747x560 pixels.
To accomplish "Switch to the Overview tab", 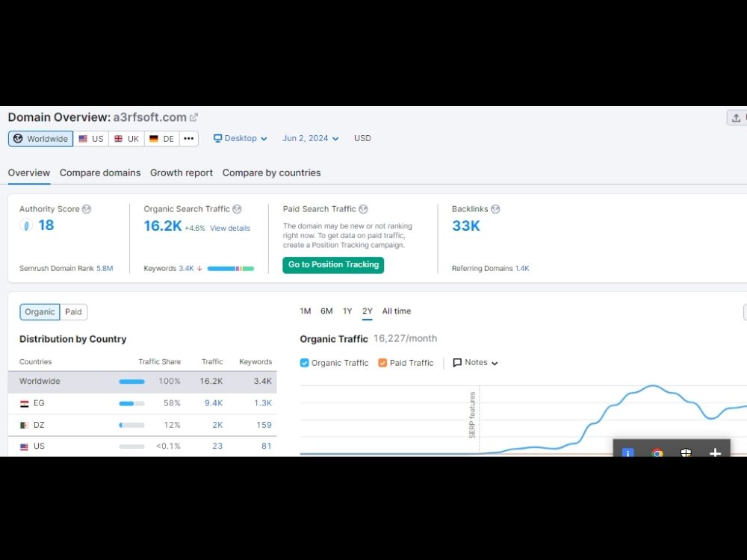I will (28, 173).
